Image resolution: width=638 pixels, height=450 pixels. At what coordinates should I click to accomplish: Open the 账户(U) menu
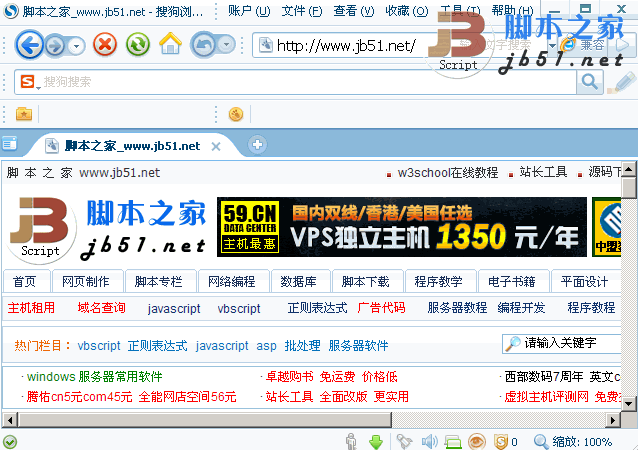[249, 11]
